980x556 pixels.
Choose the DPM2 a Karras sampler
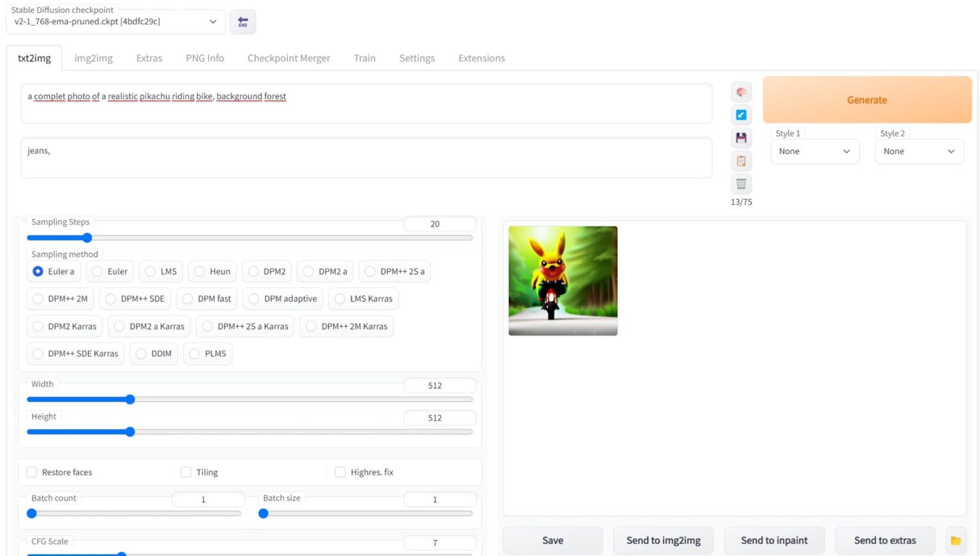pyautogui.click(x=149, y=326)
